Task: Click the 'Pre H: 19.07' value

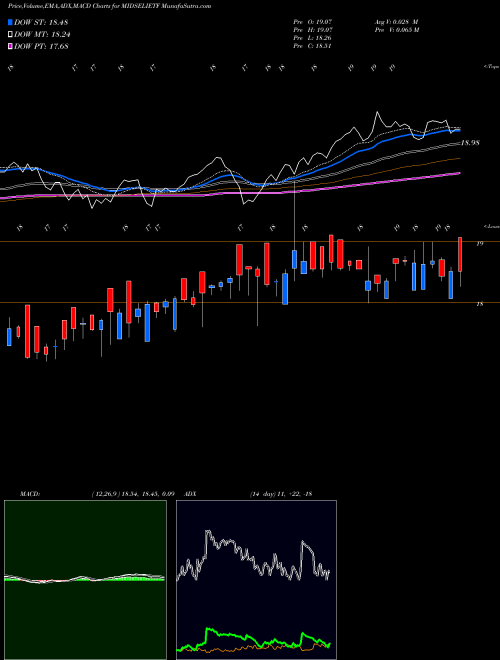Action: tap(313, 30)
